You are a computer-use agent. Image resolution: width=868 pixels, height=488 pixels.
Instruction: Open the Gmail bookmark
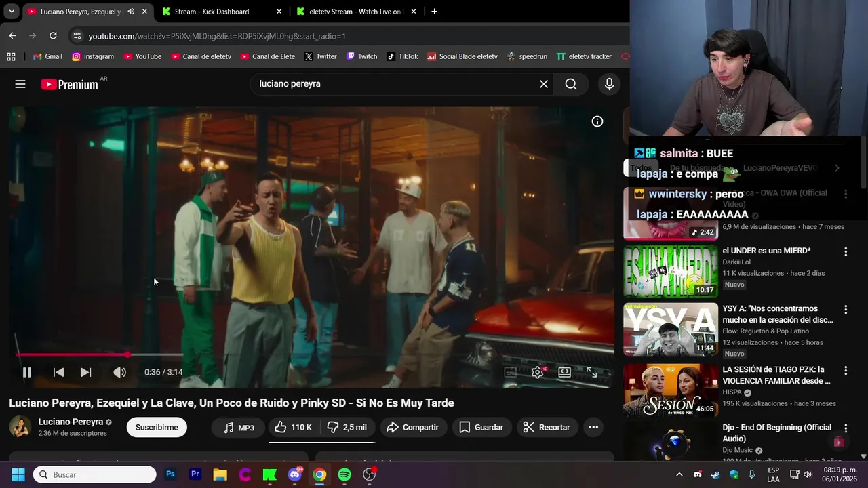tap(47, 56)
